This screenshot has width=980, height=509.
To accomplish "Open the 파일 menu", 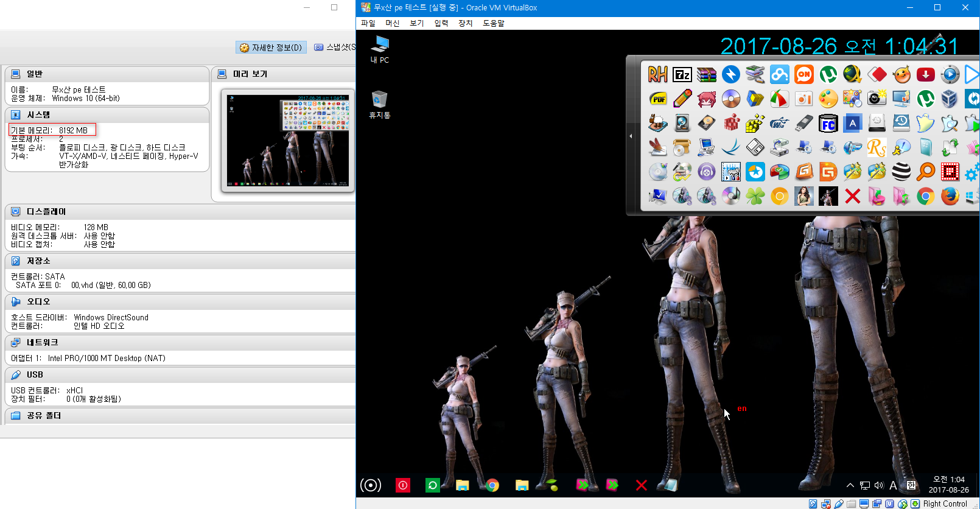I will 368,23.
